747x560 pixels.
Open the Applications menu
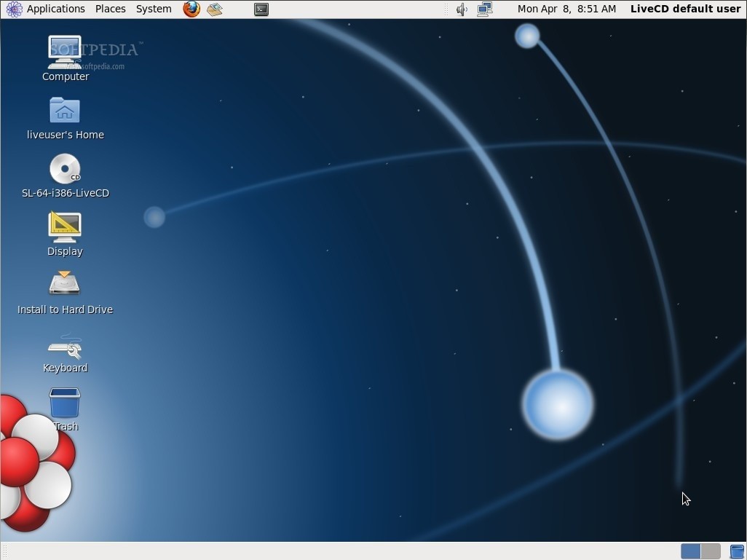click(56, 9)
